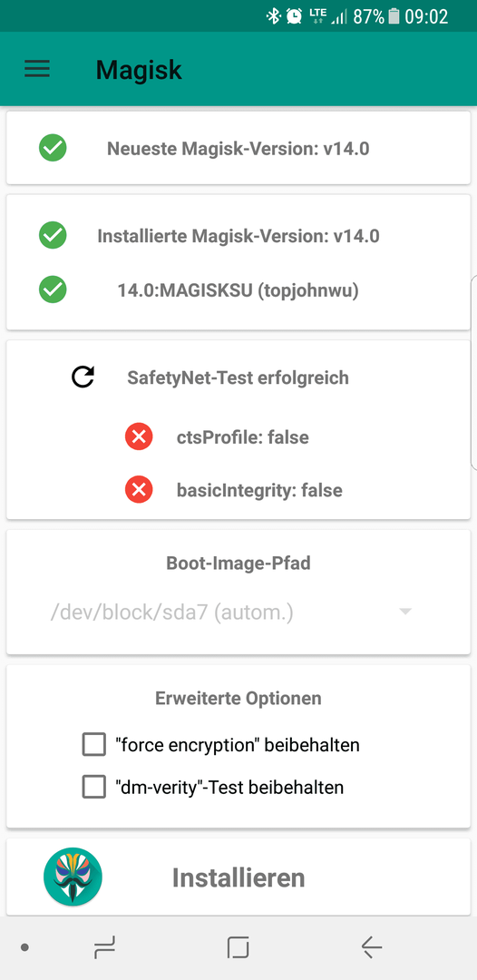Enable "dm-verity"-Test beibehalten checkbox
The height and width of the screenshot is (980, 477).
coord(94,788)
